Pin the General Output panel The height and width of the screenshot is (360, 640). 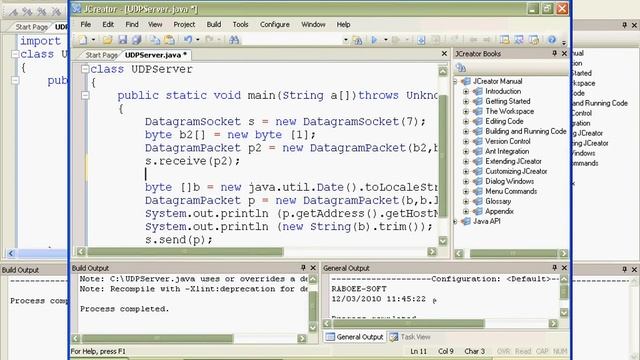[x=554, y=268]
